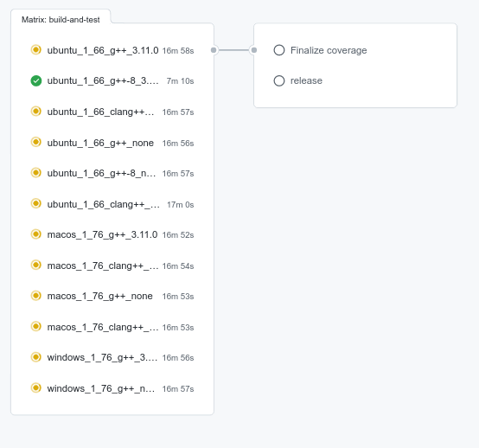Click status icon for windows_1_76_g++_n job
This screenshot has width=479, height=448.
click(x=36, y=388)
